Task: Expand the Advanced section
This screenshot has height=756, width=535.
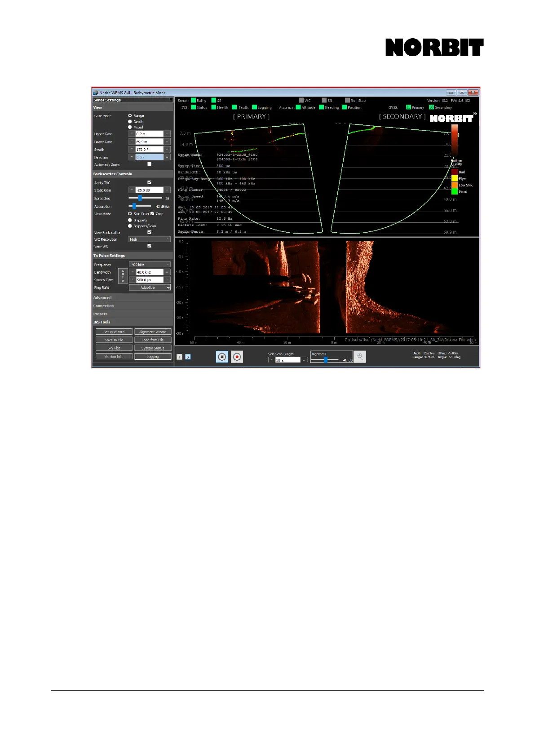Action: pos(133,297)
